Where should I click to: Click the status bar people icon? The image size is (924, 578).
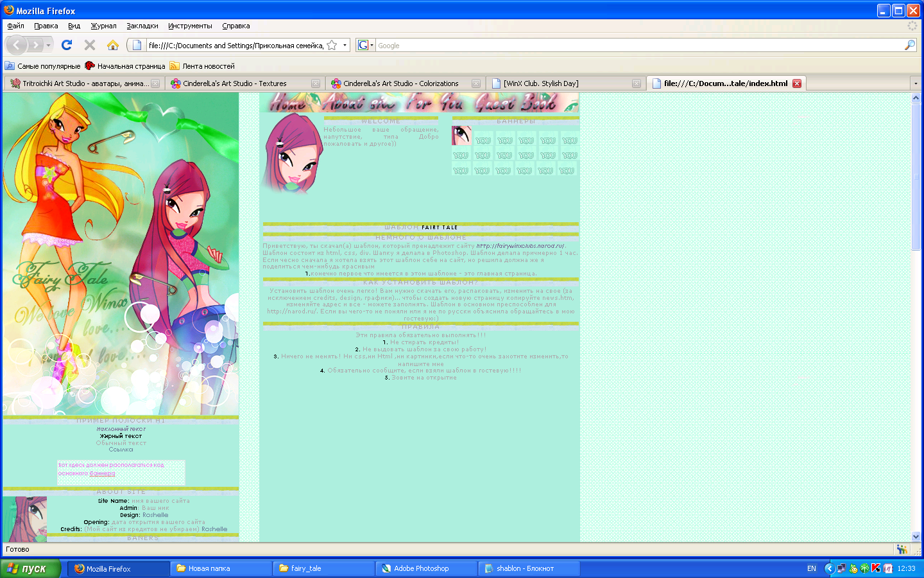(902, 549)
